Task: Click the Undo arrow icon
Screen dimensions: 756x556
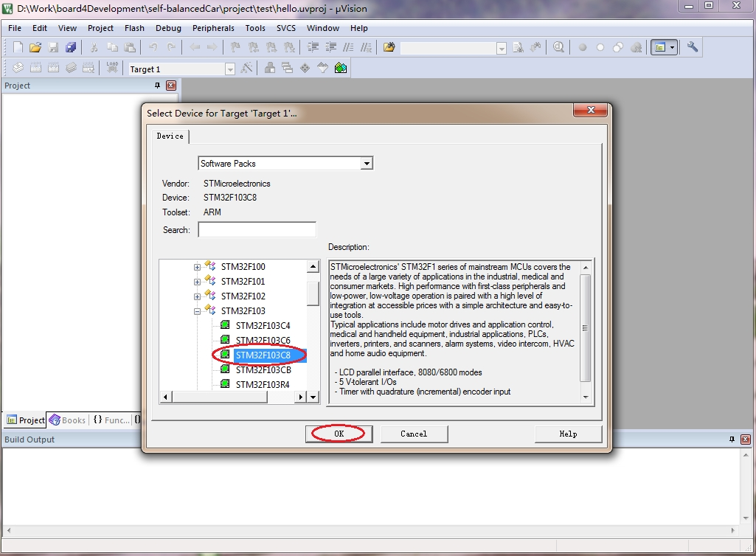Action: (153, 47)
